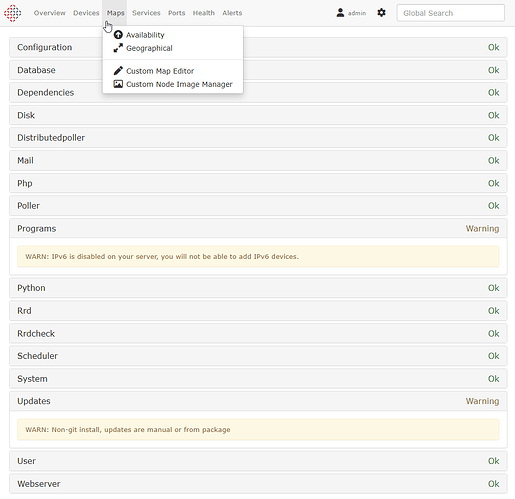515x499 pixels.
Task: Click the Global Search field
Action: click(450, 13)
